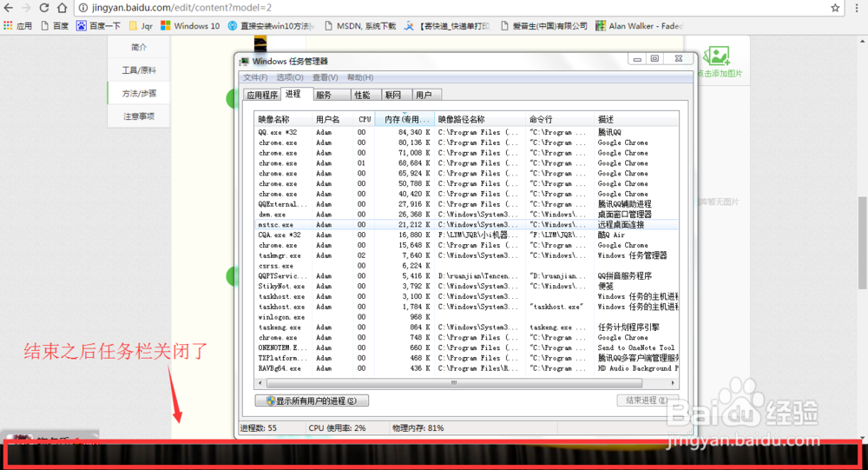Open MSDN, 系统下载 bookmark

[x=360, y=25]
